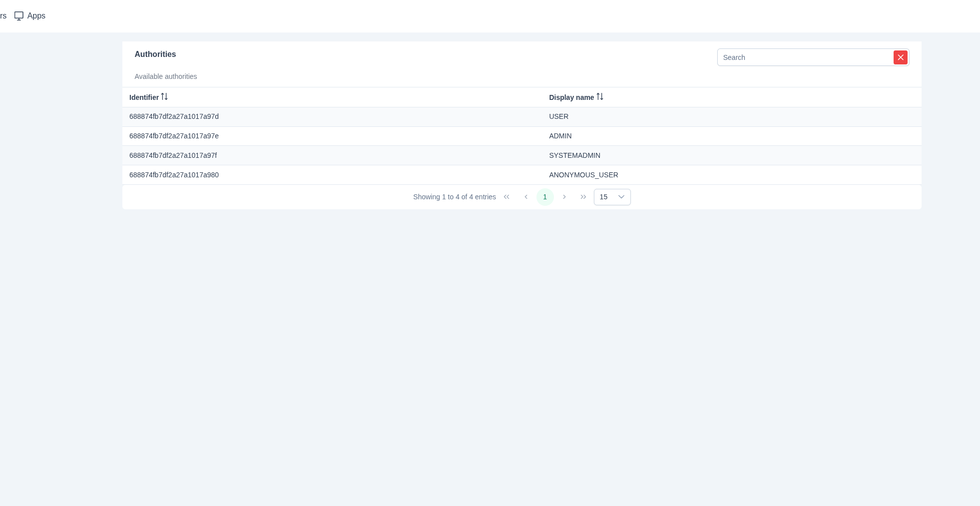This screenshot has width=980, height=506.
Task: Go to first page double-chevron
Action: [x=506, y=197]
